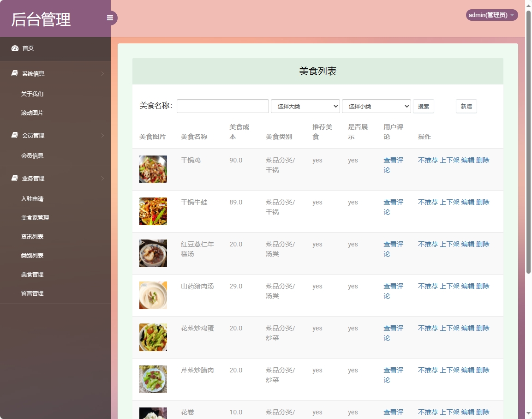Click the book icon beside 会员管理
The image size is (532, 419).
[x=15, y=135]
